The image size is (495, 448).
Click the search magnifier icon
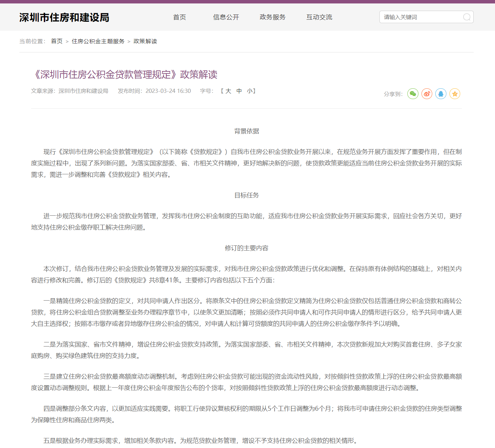[466, 17]
